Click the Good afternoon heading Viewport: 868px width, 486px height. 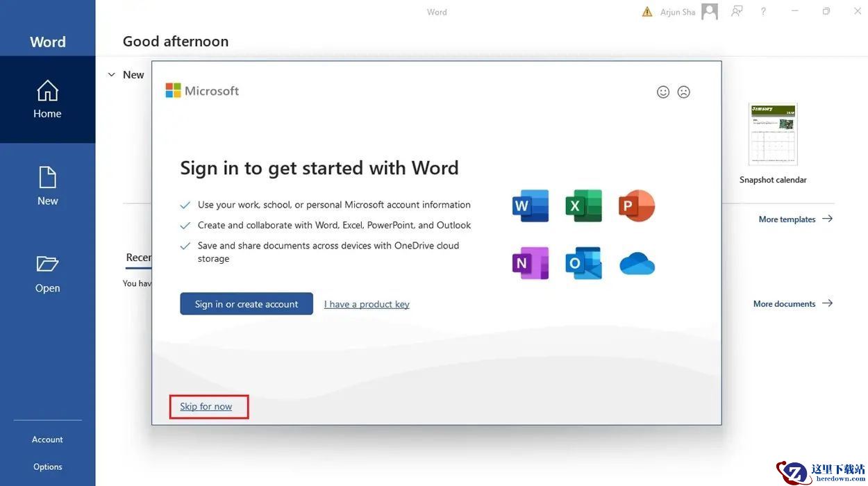pyautogui.click(x=176, y=42)
